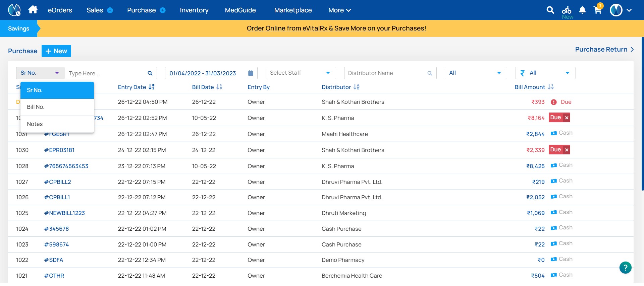Click the Distributor Name search icon
644x286 pixels.
tap(430, 73)
